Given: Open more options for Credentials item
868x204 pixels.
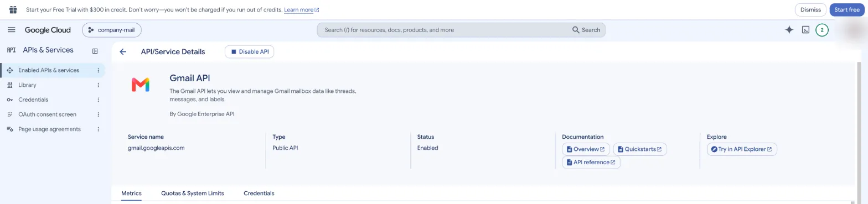Looking at the screenshot, I should click(99, 100).
